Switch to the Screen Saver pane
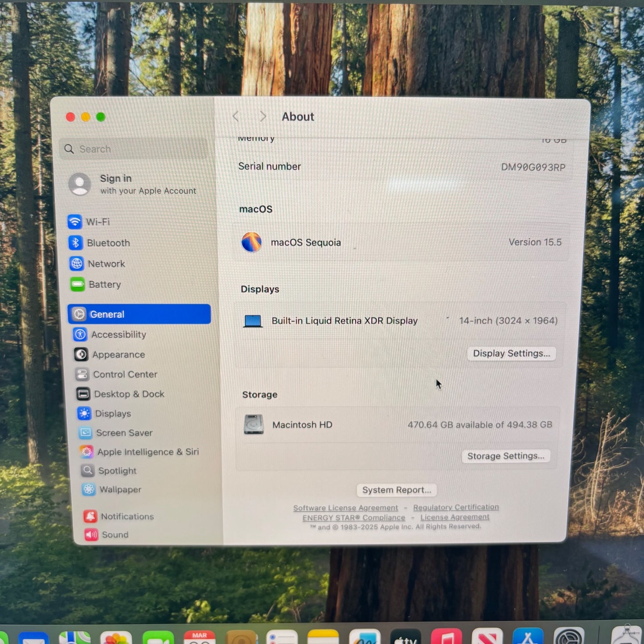Viewport: 644px width, 644px height. pyautogui.click(x=124, y=433)
